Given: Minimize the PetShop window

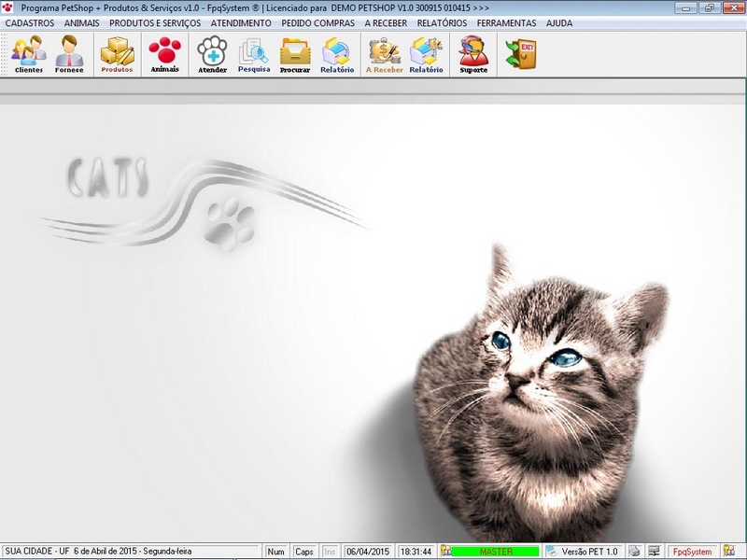Looking at the screenshot, I should (x=686, y=7).
